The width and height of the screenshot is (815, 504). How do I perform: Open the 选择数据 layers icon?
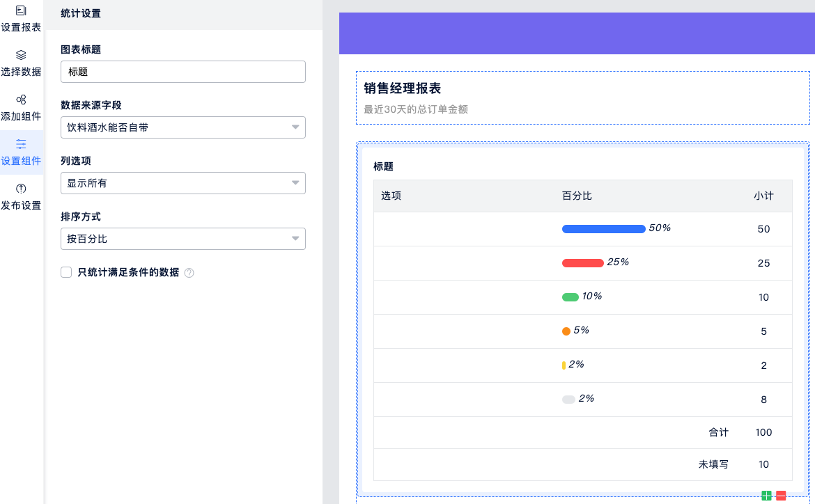21,55
